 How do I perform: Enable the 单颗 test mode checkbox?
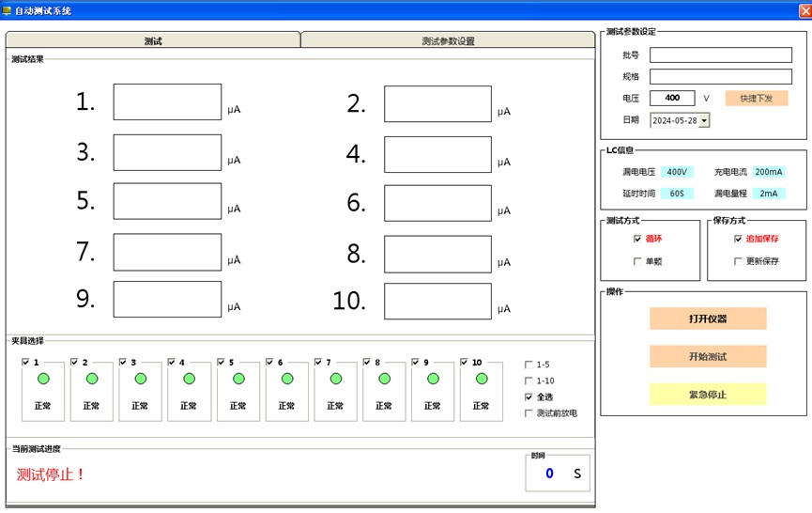click(x=637, y=261)
